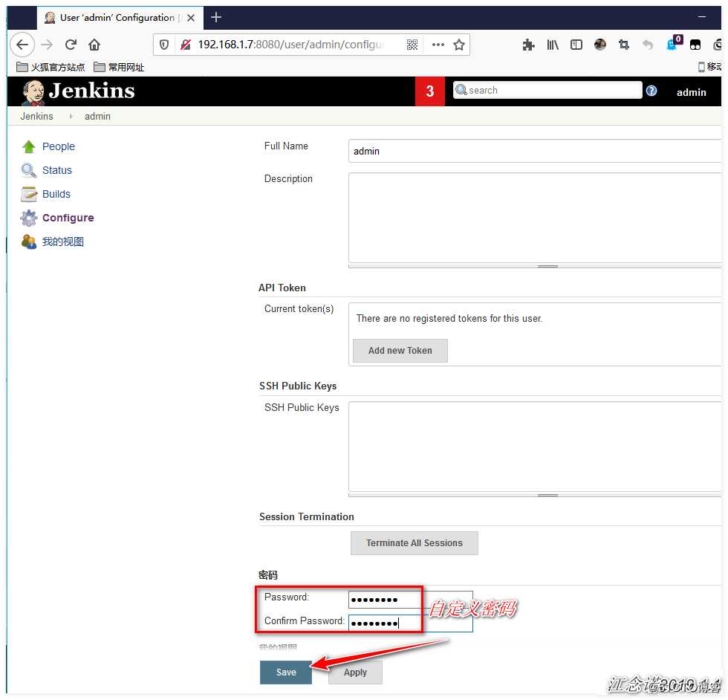The width and height of the screenshot is (728, 700).
Task: Open Jenkins search help question icon
Action: (651, 91)
